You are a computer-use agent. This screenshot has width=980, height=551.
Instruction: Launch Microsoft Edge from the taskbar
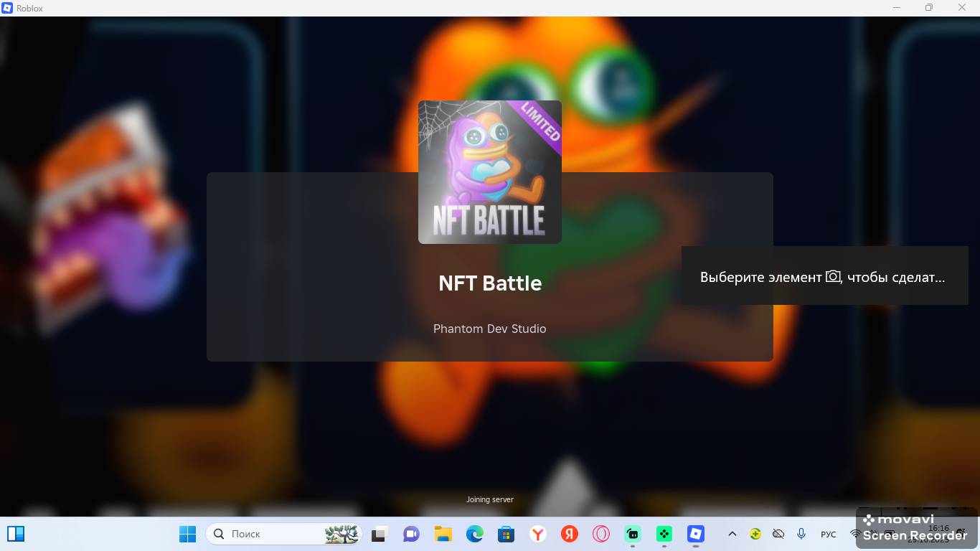click(x=474, y=534)
